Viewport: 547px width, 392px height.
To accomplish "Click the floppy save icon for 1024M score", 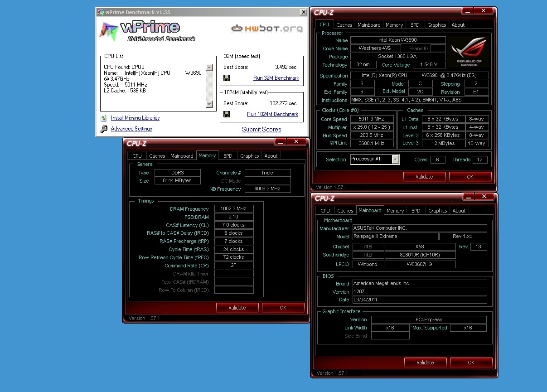I will [x=227, y=114].
